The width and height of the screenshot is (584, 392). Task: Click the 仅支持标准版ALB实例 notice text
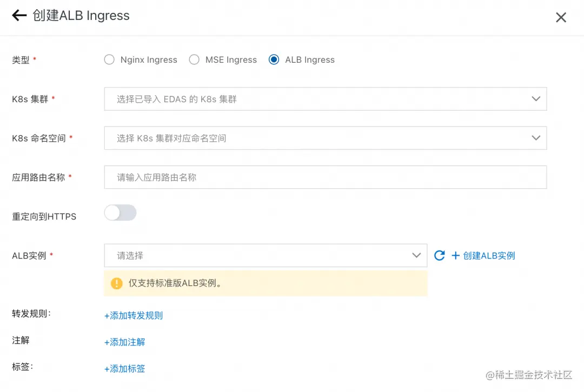point(176,283)
